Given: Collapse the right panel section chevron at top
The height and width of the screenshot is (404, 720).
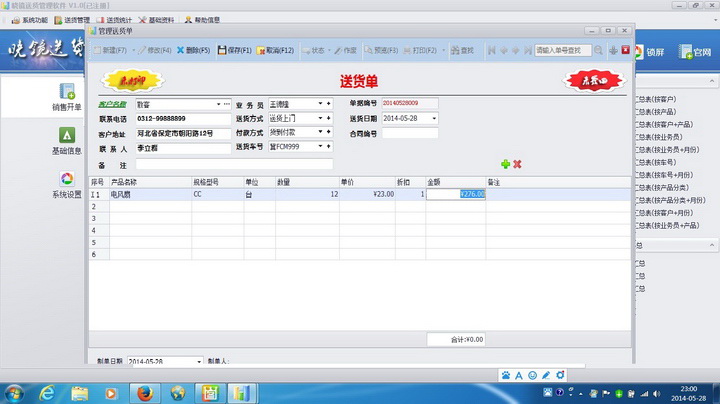Looking at the screenshot, I should pos(712,81).
